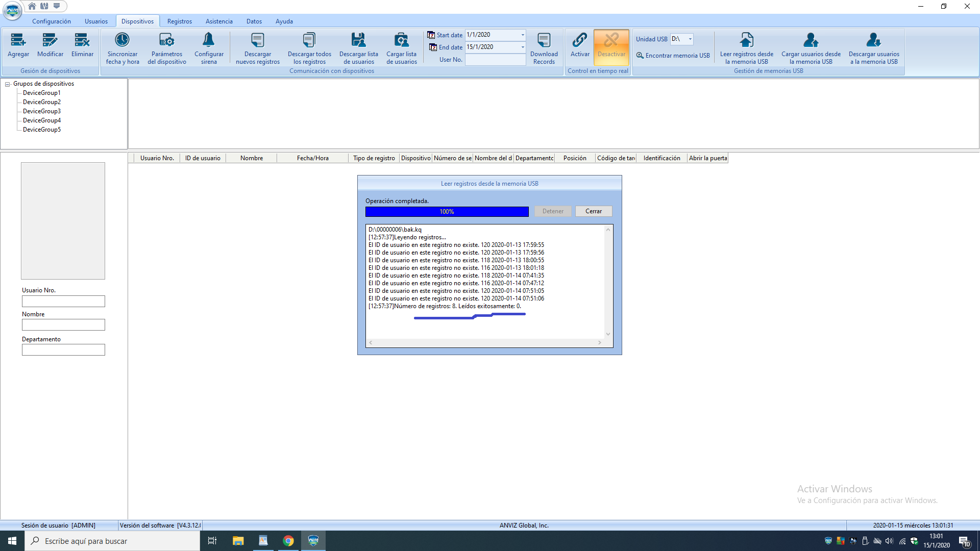Select DeviceGroup5 in the tree

42,130
